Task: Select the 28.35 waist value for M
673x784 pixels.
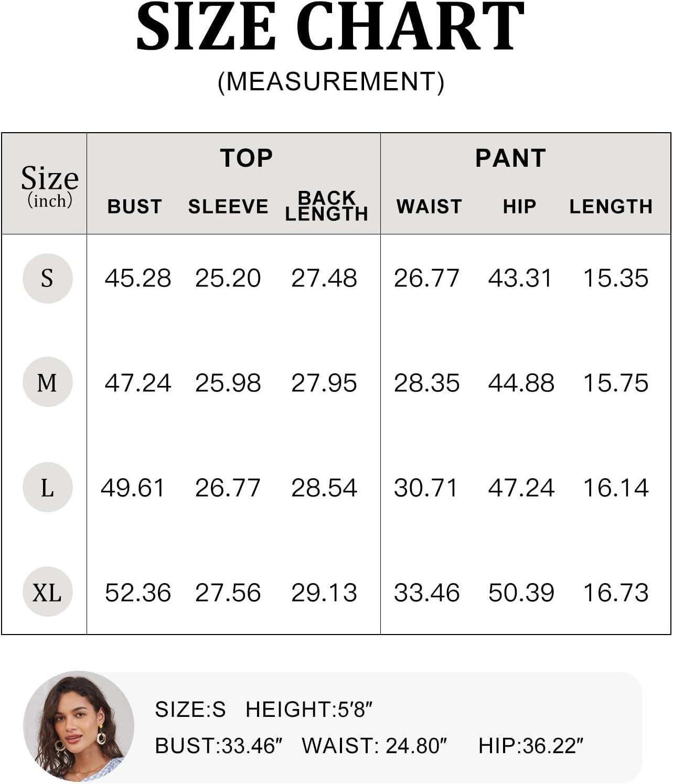Action: pos(426,383)
